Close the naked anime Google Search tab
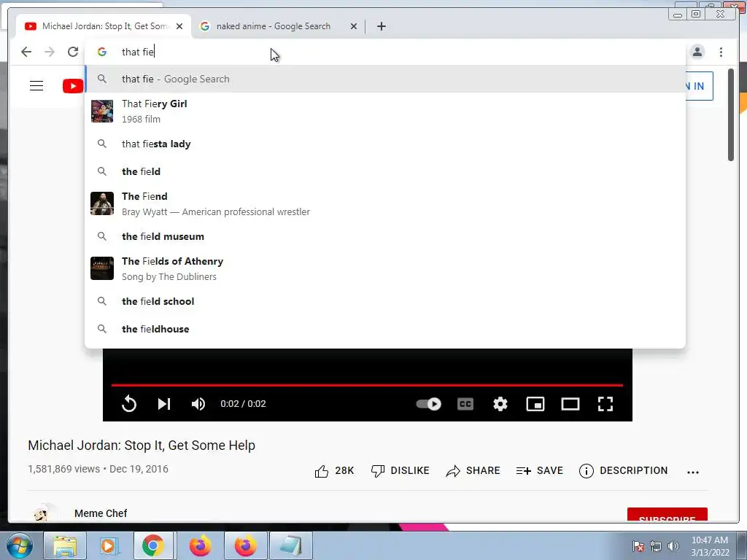 point(354,26)
